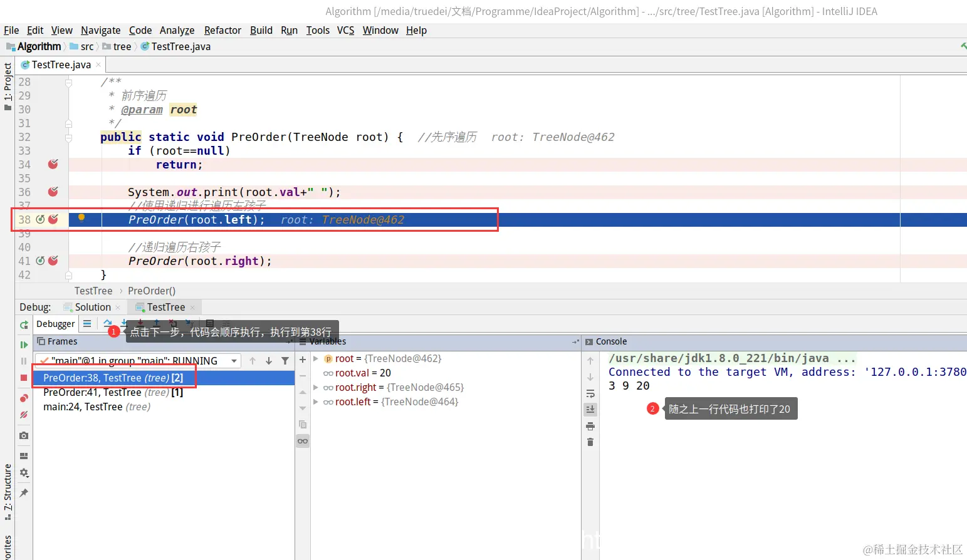Select the TestTree.java editor tab

[x=61, y=65]
